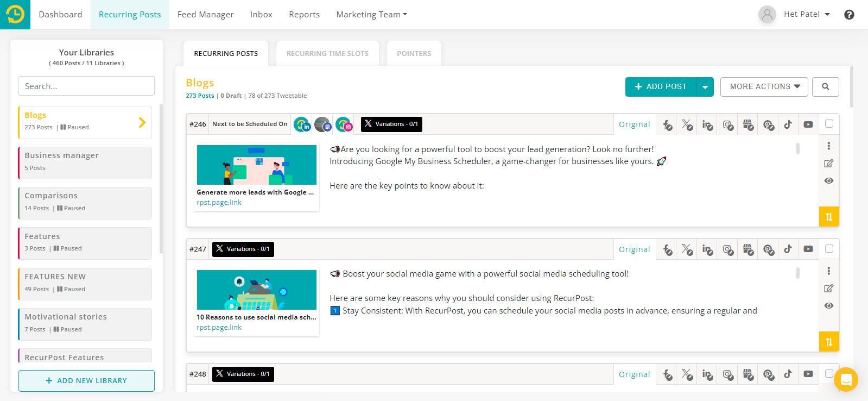Screen dimensions: 868x401
Task: Click thumbnail of 10 Reasons post
Action: click(x=257, y=290)
